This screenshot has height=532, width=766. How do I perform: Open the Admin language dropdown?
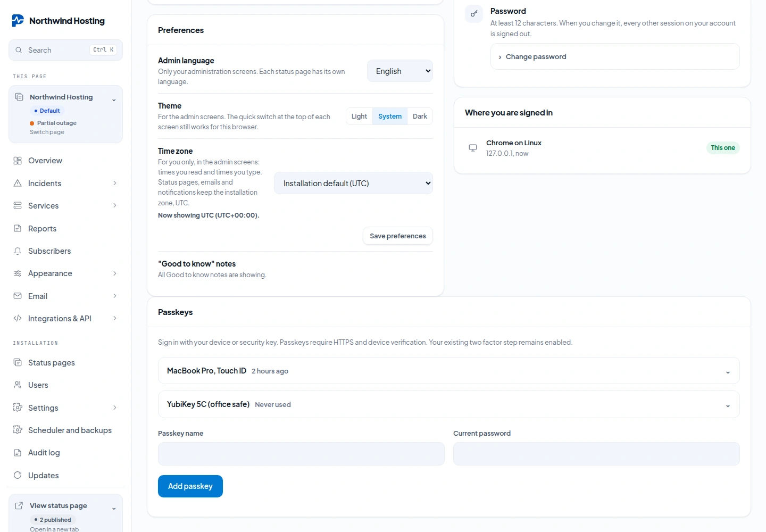pyautogui.click(x=400, y=71)
